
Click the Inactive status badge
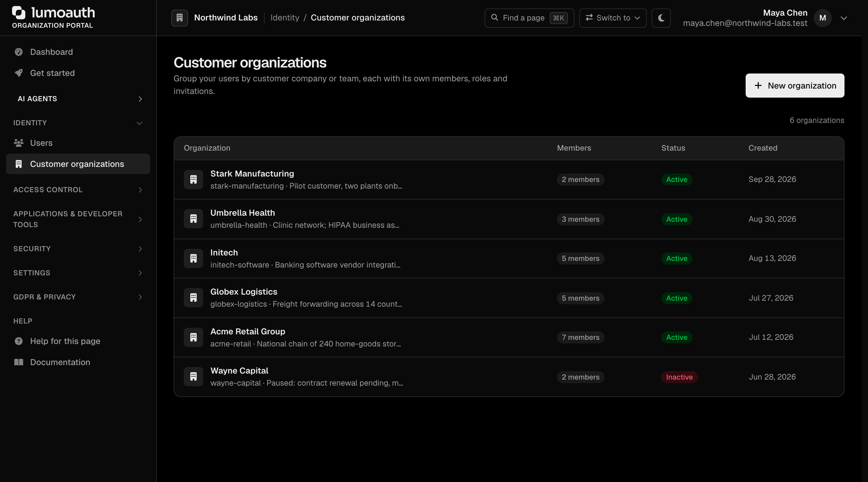point(679,377)
